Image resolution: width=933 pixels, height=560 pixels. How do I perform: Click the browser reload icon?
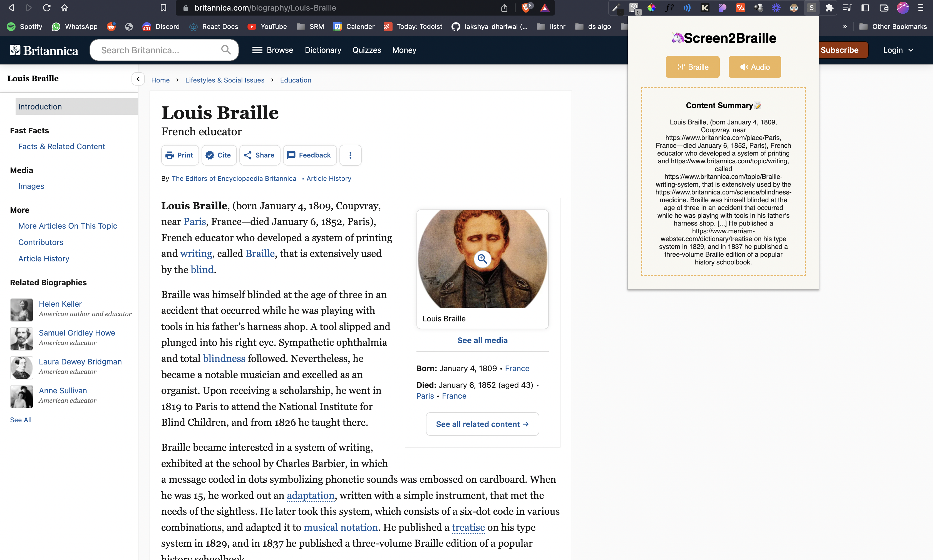point(46,7)
